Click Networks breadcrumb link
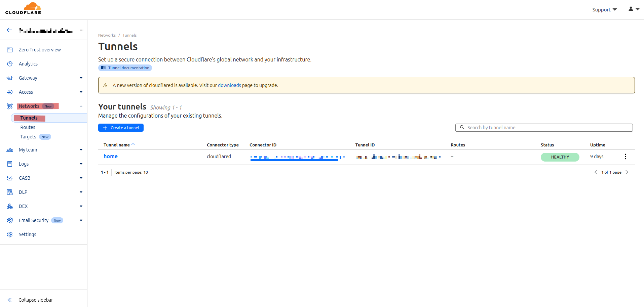 (x=107, y=35)
